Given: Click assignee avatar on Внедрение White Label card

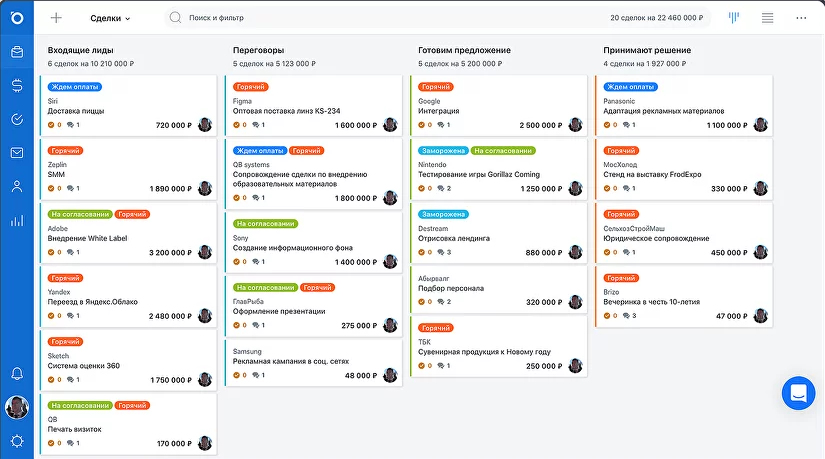Looking at the screenshot, I should (x=205, y=252).
